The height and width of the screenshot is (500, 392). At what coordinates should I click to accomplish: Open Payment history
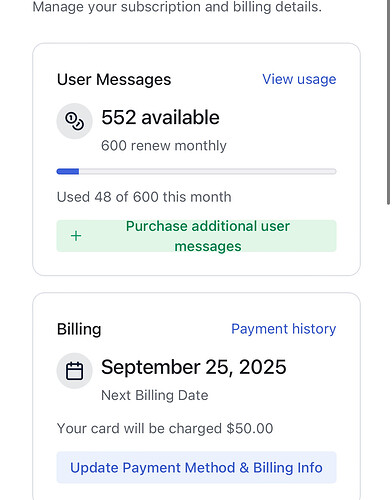284,329
